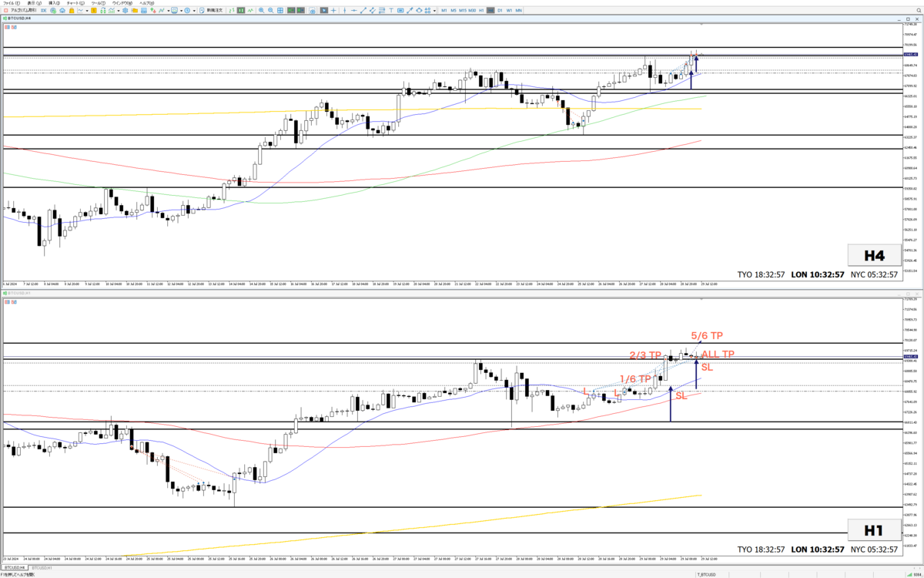Select the arrow cursor tool
Image resolution: width=924 pixels, height=578 pixels.
pos(324,10)
